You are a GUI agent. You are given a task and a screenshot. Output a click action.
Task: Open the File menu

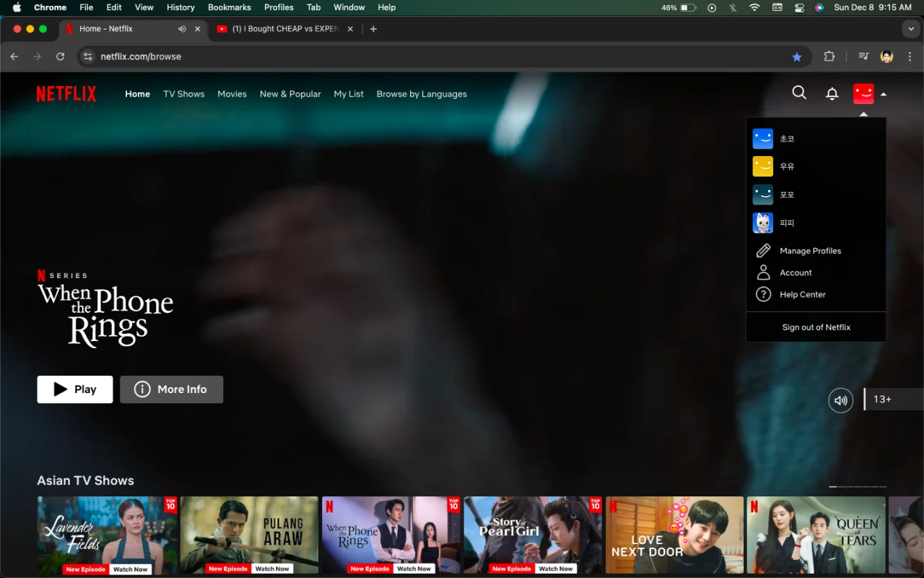pos(87,7)
